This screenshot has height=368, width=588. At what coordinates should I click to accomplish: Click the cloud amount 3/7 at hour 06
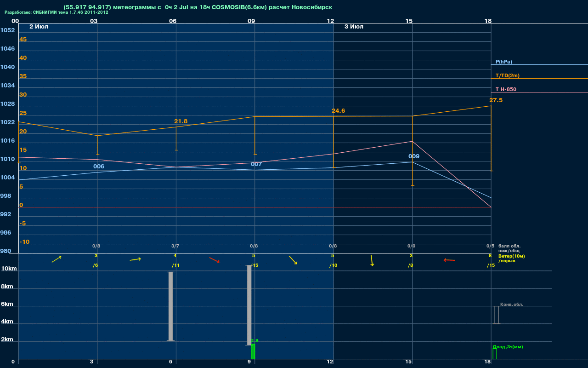click(175, 246)
